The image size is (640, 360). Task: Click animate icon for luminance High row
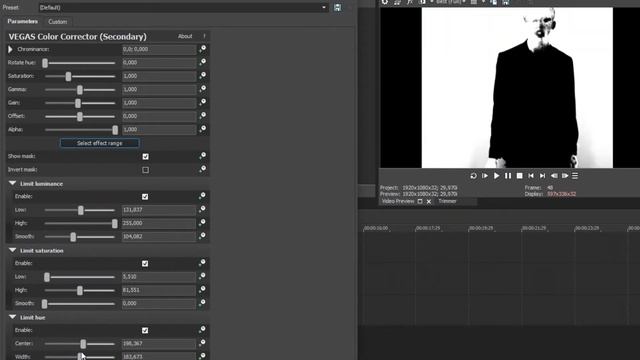[202, 223]
